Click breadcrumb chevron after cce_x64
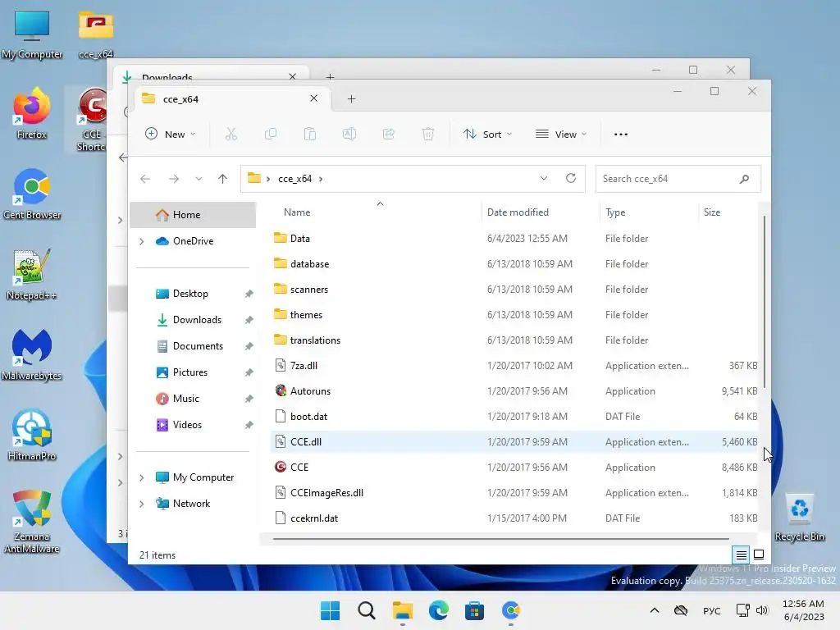This screenshot has width=840, height=630. click(x=321, y=179)
